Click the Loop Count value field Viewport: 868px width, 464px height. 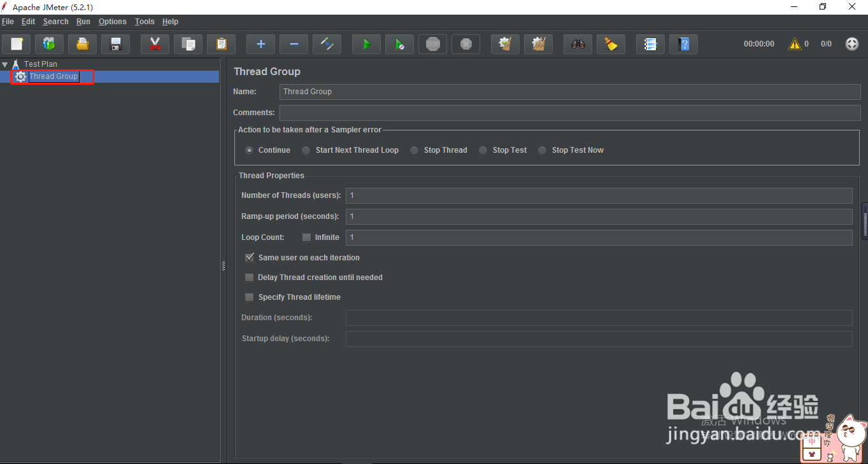click(599, 237)
